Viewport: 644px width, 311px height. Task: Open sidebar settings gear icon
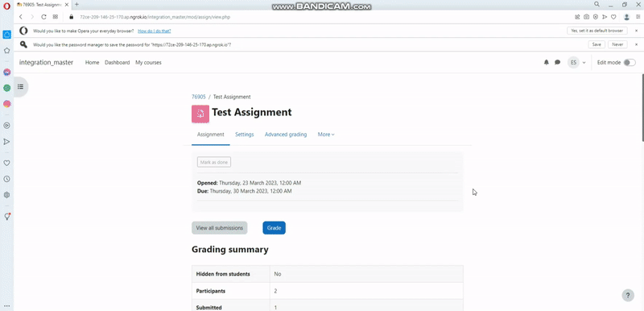(x=6, y=195)
